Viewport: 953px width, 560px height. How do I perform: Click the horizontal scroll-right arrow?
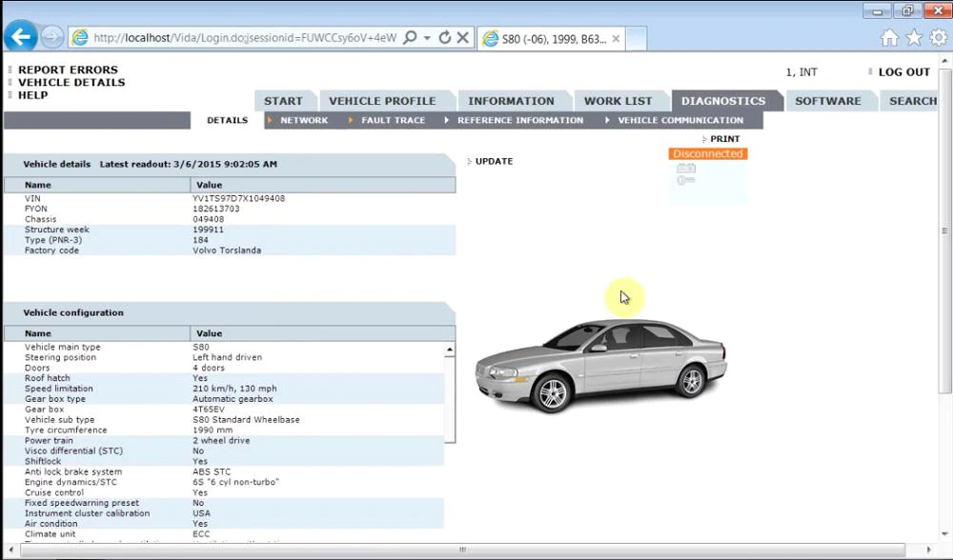pos(928,550)
